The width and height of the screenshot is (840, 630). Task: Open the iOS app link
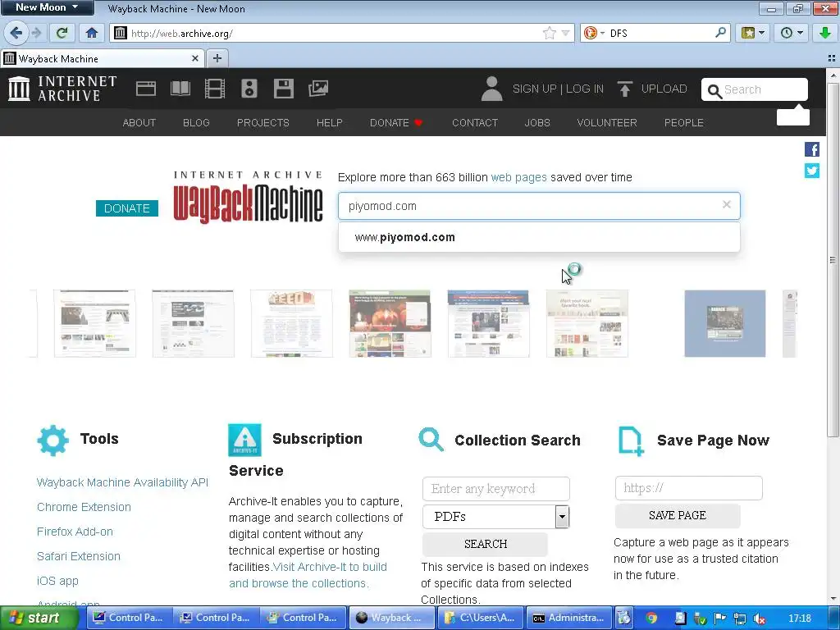pyautogui.click(x=57, y=581)
